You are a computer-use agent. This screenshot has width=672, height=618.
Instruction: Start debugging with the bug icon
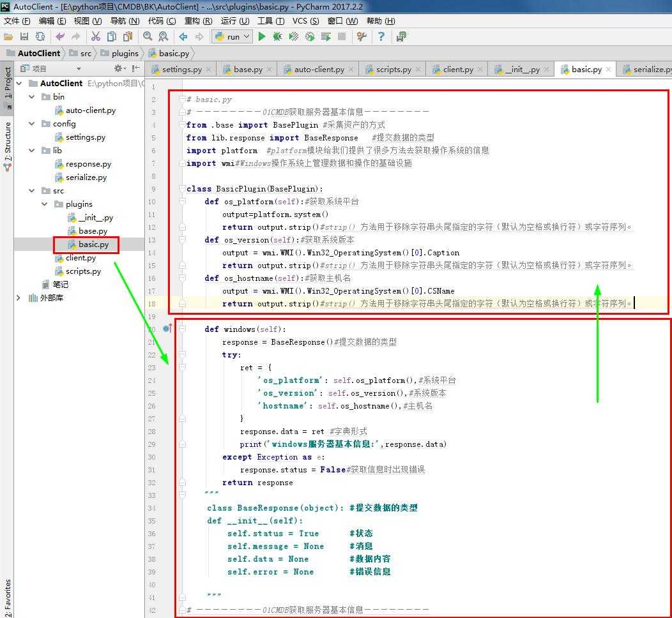point(277,37)
